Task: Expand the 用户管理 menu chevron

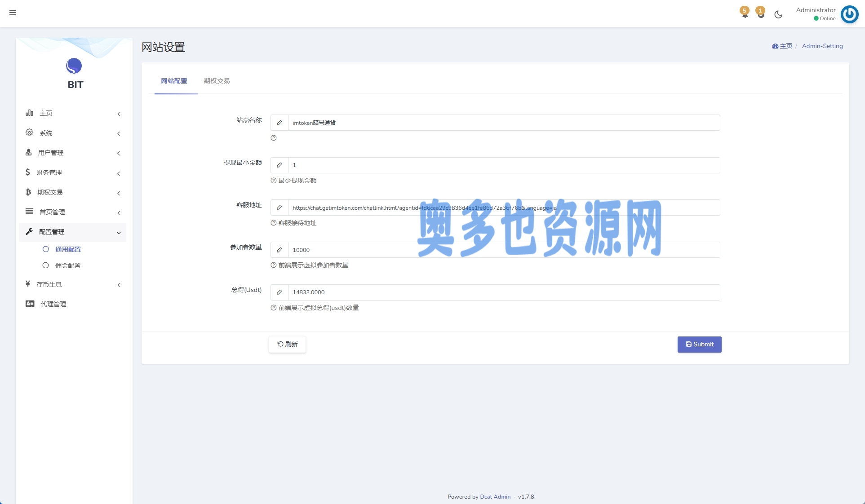Action: tap(119, 153)
